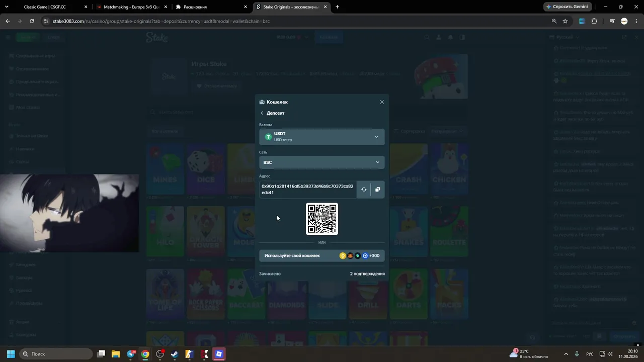Open File Explorer from the taskbar

[116, 354]
